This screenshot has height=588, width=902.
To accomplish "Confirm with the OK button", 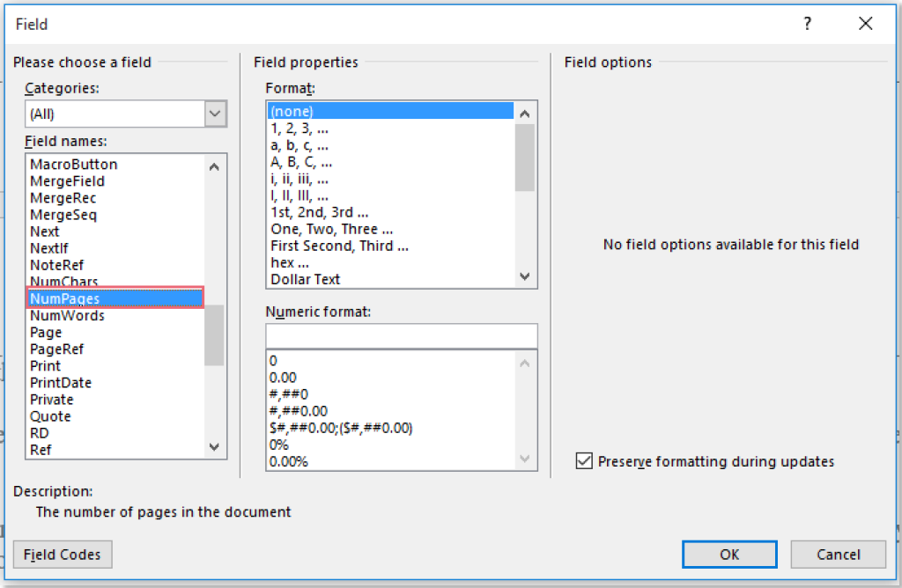I will tap(729, 555).
